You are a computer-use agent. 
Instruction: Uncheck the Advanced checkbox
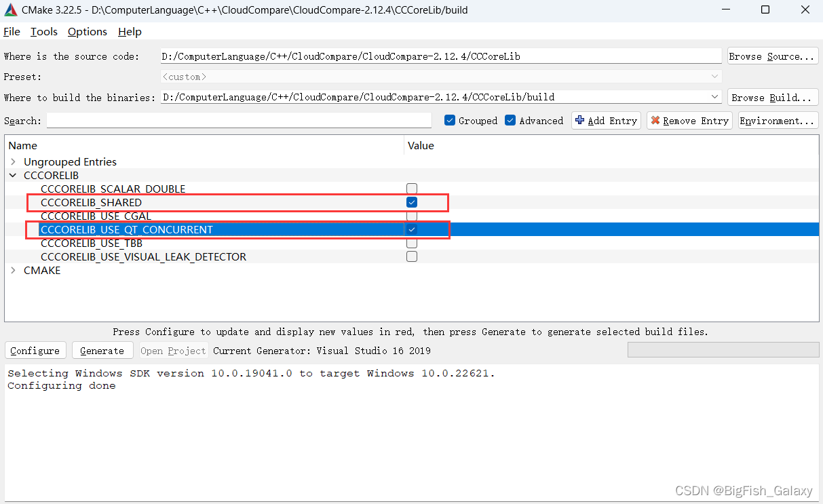510,120
